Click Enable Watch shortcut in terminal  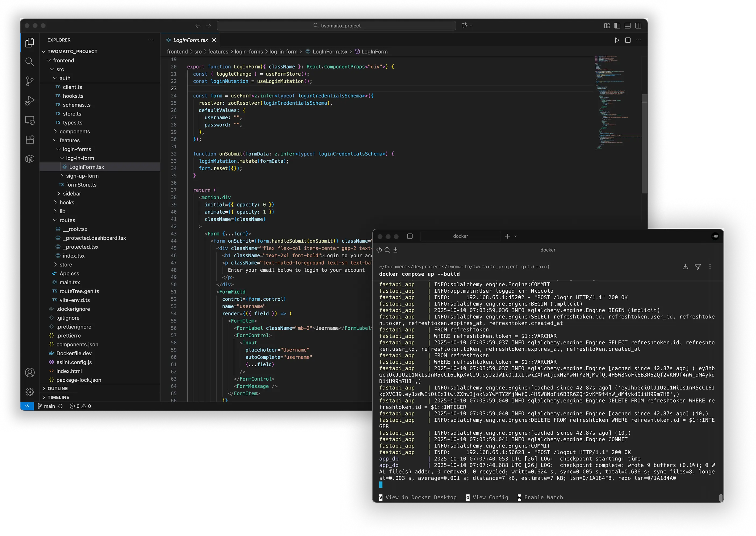(x=541, y=497)
